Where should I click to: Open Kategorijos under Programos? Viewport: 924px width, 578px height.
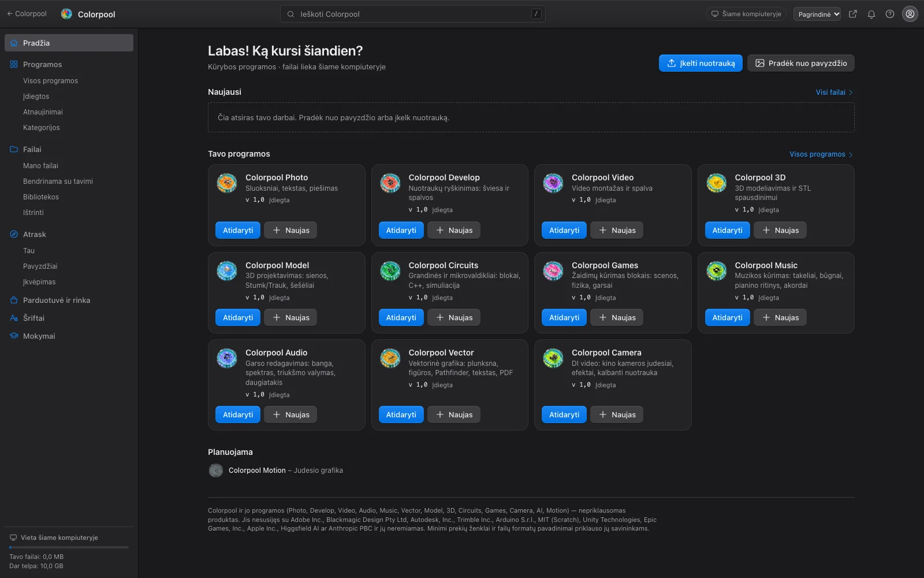click(69, 128)
